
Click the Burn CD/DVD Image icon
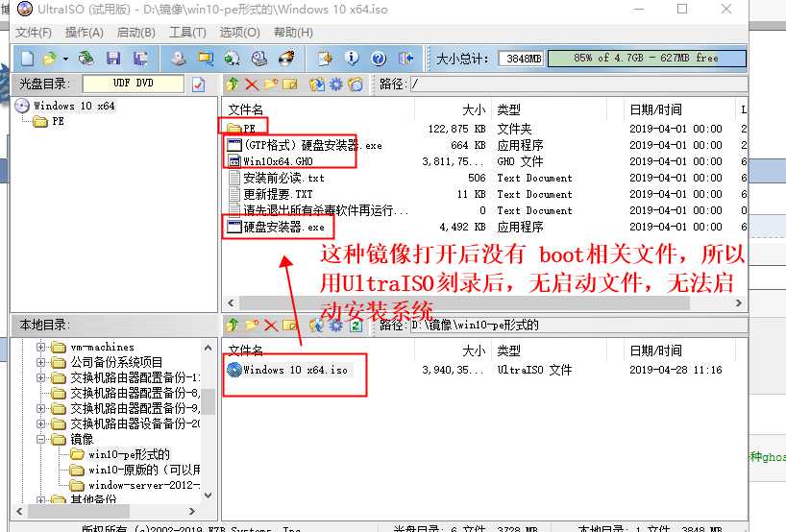pos(286,59)
